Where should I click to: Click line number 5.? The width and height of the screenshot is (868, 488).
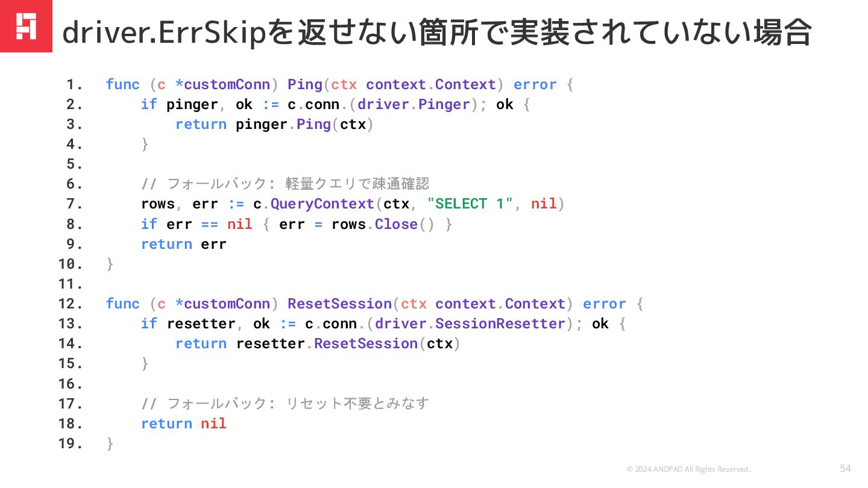tap(74, 164)
